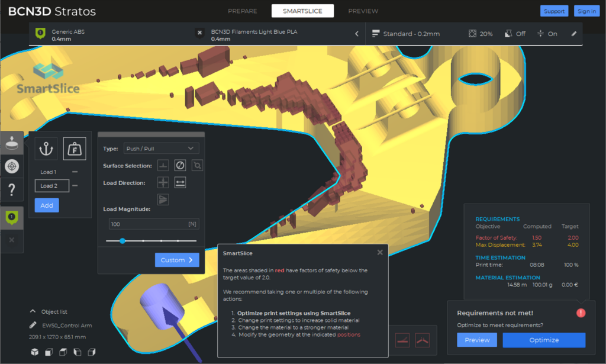Select Load 2 in the list
This screenshot has height=364, width=606.
52,186
